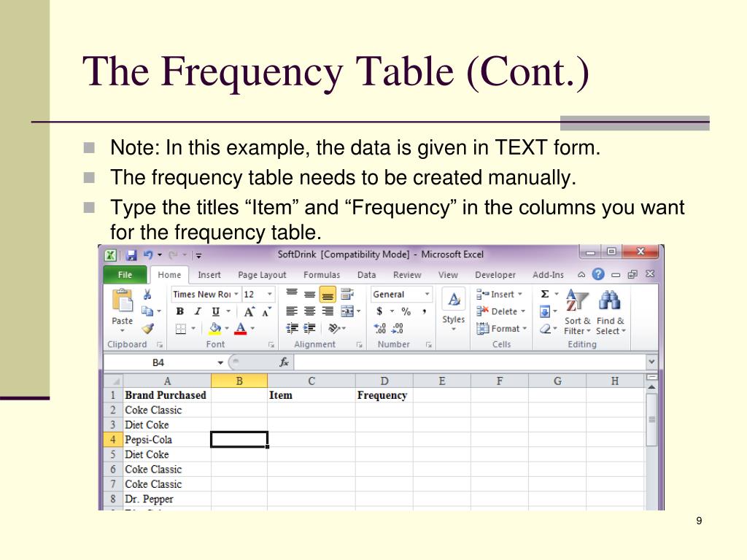The image size is (747, 560).
Task: Switch to the Formulas tab
Action: (x=322, y=275)
